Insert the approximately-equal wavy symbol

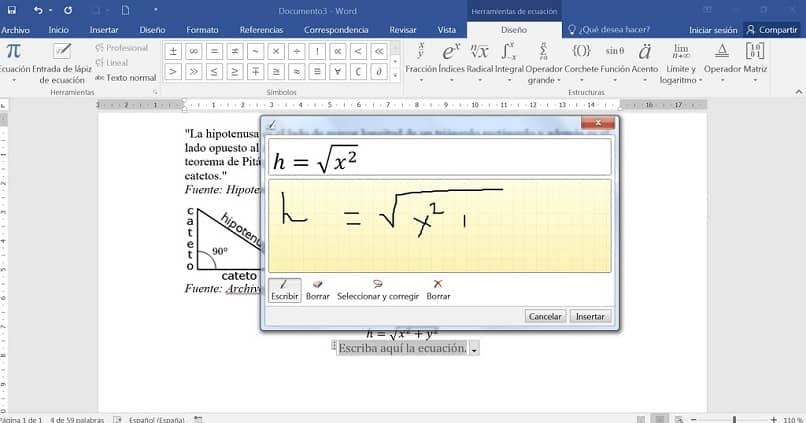[x=297, y=71]
